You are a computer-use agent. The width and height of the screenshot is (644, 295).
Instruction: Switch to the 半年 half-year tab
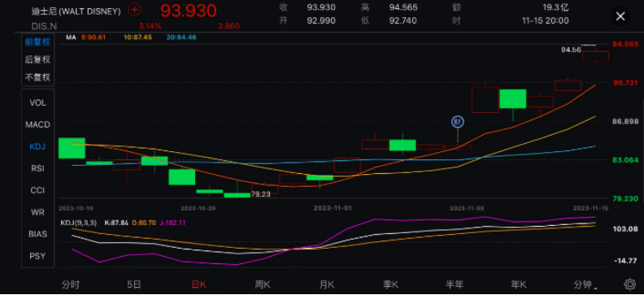click(x=455, y=284)
